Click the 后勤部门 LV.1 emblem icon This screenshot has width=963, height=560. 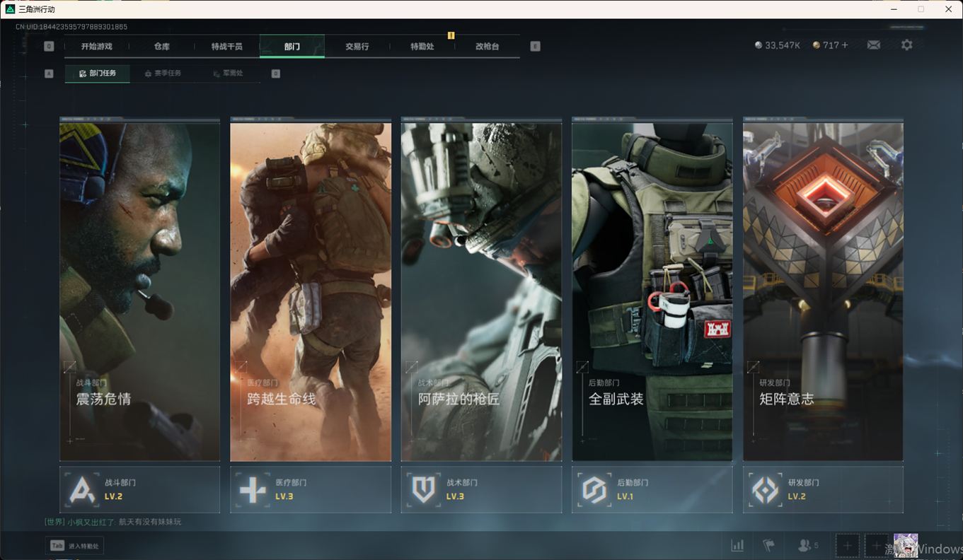coord(594,489)
